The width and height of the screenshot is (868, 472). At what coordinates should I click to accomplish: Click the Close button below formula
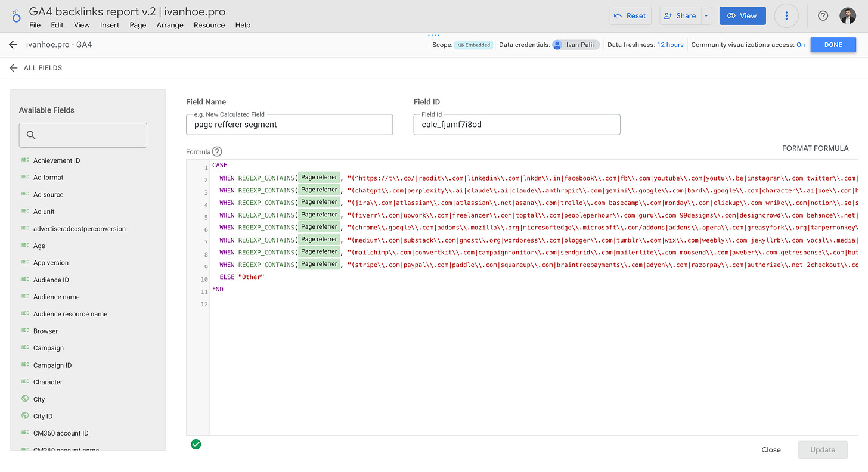771,449
